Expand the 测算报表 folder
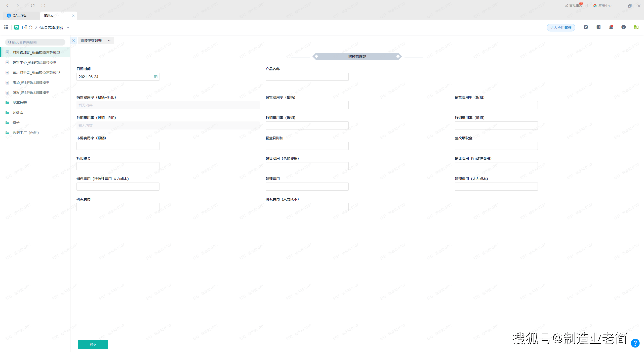This screenshot has width=644, height=352. pyautogui.click(x=20, y=103)
